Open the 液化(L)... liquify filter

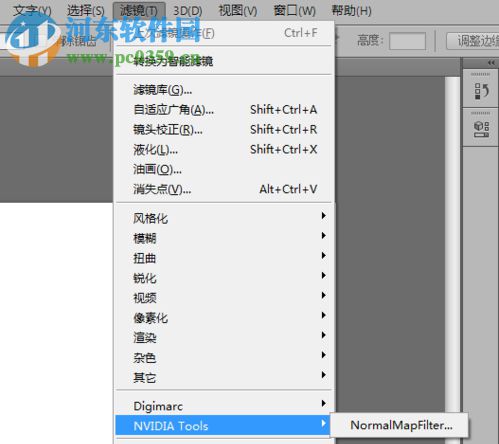tap(223, 149)
